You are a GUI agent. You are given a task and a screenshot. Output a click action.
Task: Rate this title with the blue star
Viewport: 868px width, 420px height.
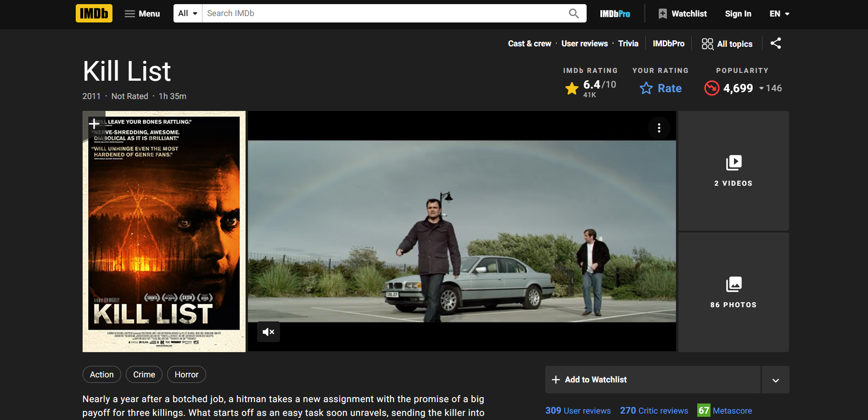[x=661, y=88]
